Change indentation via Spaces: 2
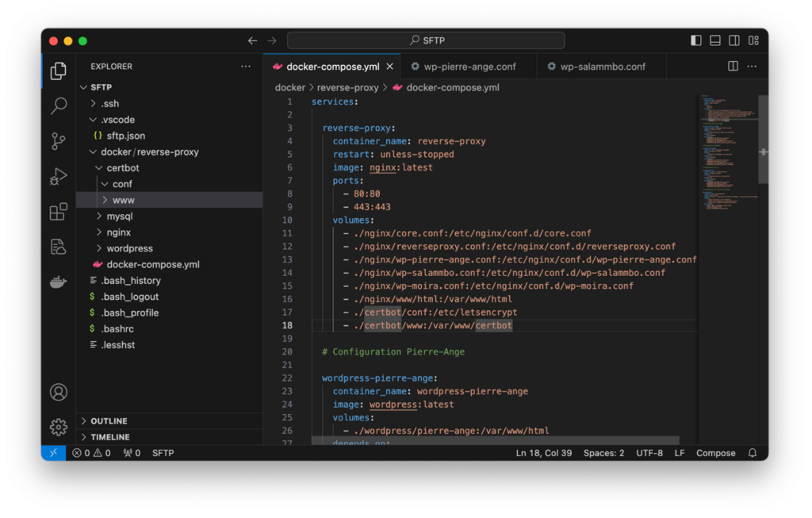Viewport: 812px width, 518px height. coord(603,453)
